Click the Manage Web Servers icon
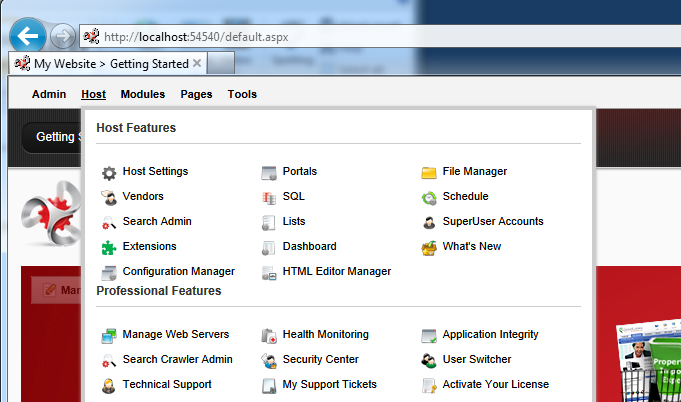 pos(109,336)
